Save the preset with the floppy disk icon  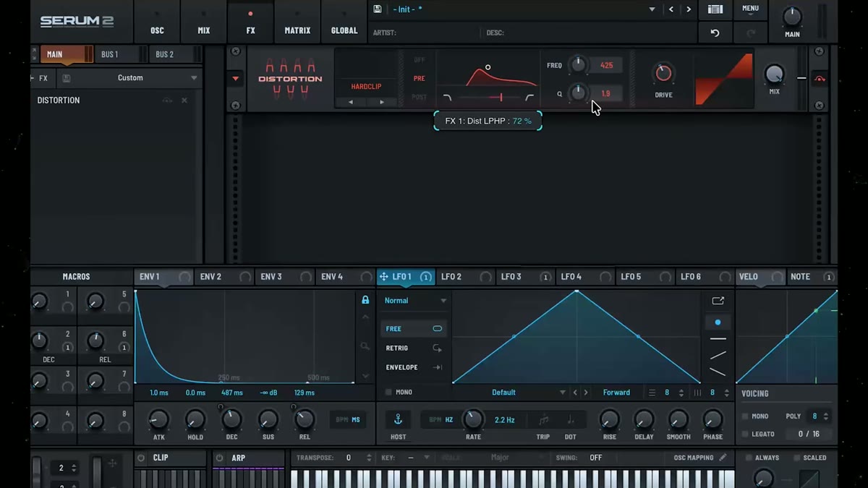[378, 9]
